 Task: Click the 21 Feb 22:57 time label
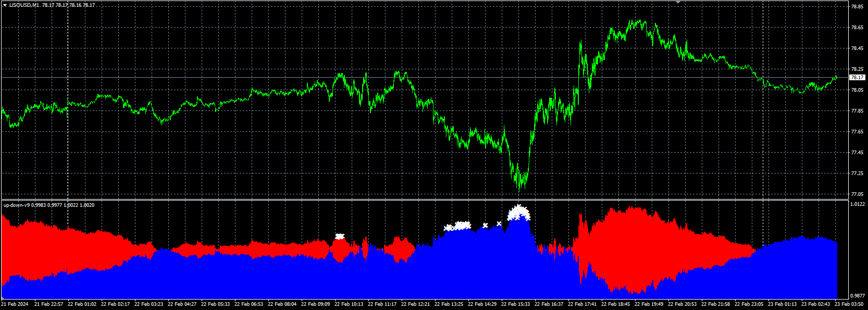pos(48,304)
